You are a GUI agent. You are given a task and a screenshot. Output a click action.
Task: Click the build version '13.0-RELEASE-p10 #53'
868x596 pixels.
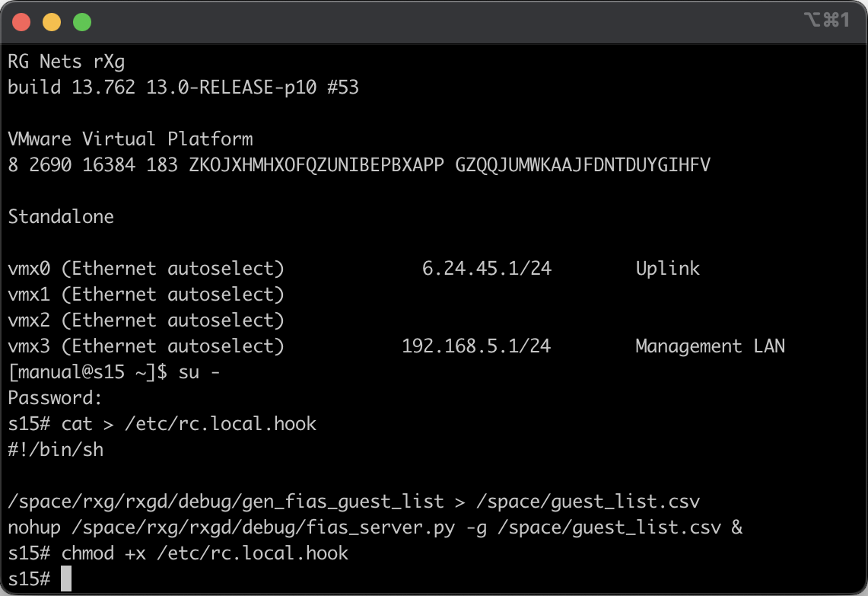pos(253,88)
